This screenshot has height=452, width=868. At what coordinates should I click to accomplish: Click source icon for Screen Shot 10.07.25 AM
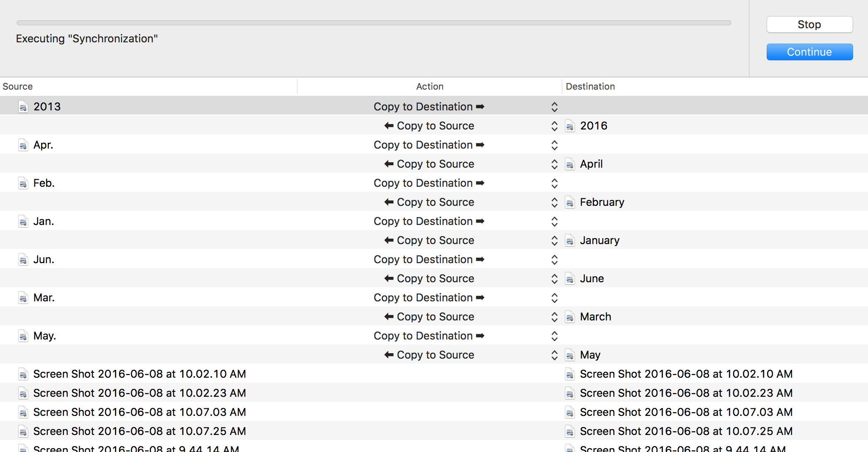[x=23, y=431]
